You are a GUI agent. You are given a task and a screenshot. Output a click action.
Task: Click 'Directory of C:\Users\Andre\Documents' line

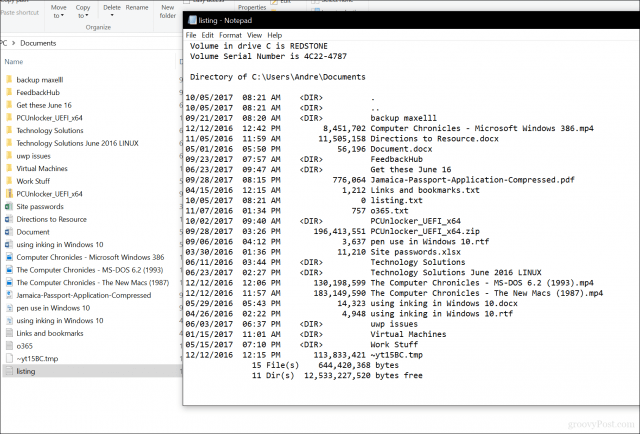click(x=278, y=77)
